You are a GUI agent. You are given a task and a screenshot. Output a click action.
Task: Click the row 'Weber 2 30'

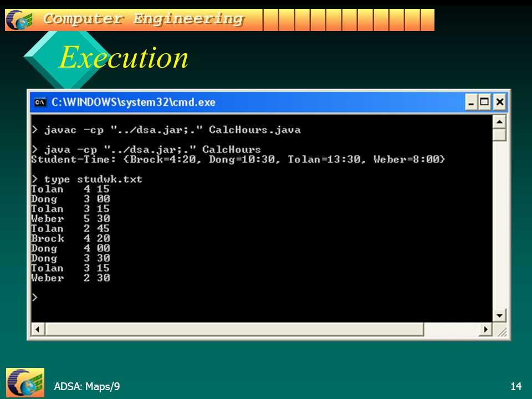pyautogui.click(x=70, y=278)
